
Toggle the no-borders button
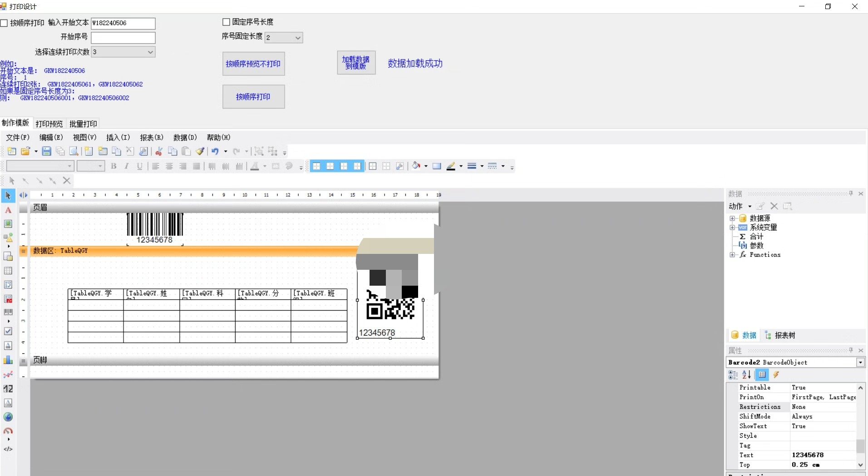(386, 166)
